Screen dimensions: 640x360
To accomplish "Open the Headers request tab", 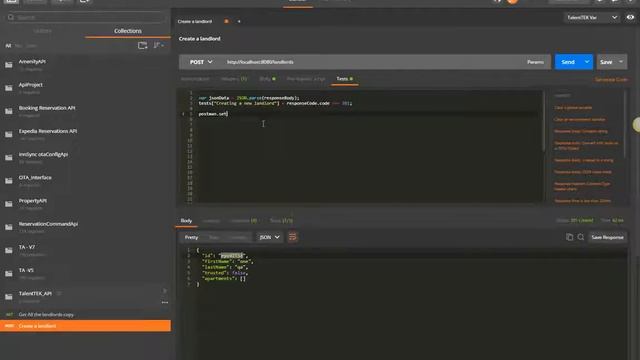I will pyautogui.click(x=234, y=79).
